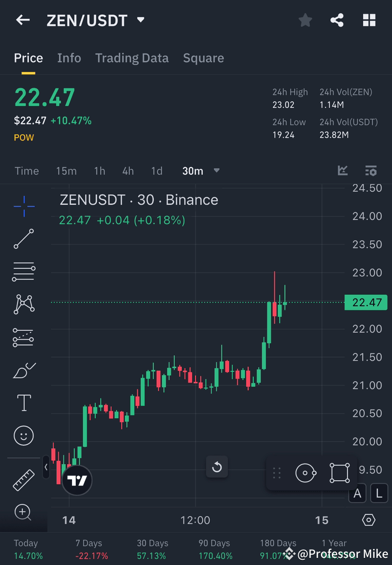Switch to the Info tab
Viewport: 392px width, 565px height.
(x=69, y=58)
